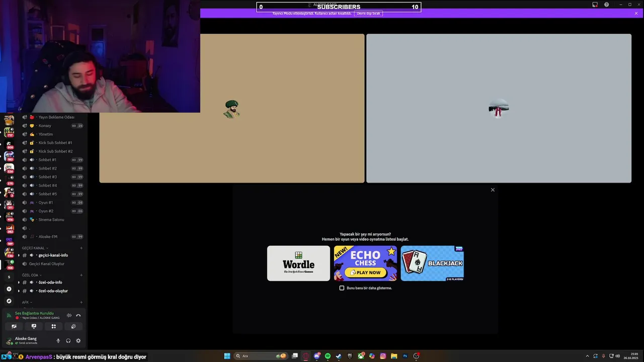The image size is (644, 362).
Task: Open the özel-oda-oluştur text channel
Action: 52,291
